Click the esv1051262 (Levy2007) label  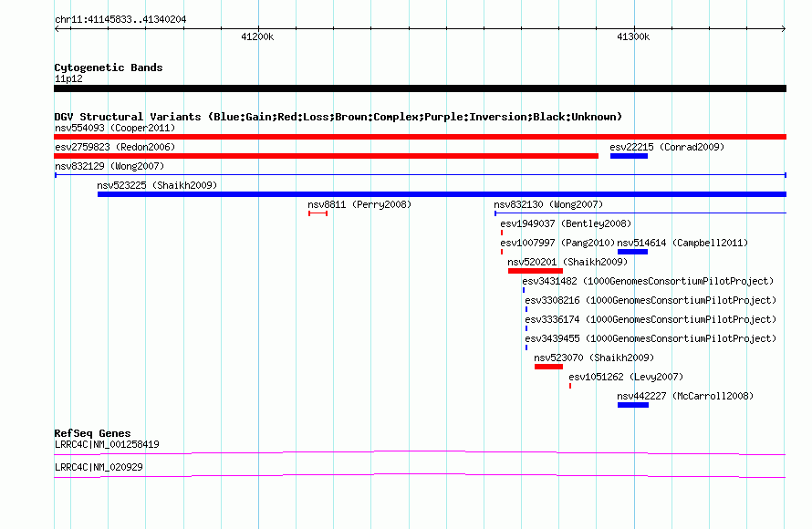(x=626, y=377)
